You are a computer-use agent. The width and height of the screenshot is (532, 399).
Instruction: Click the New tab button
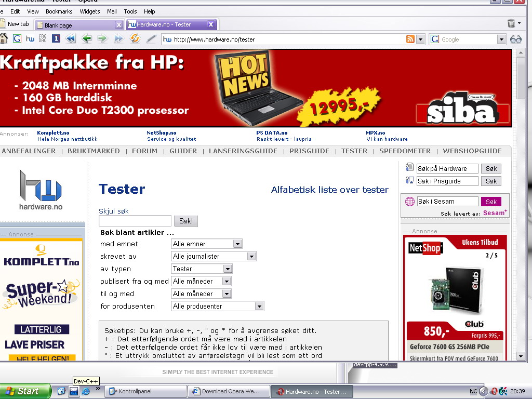click(x=15, y=24)
